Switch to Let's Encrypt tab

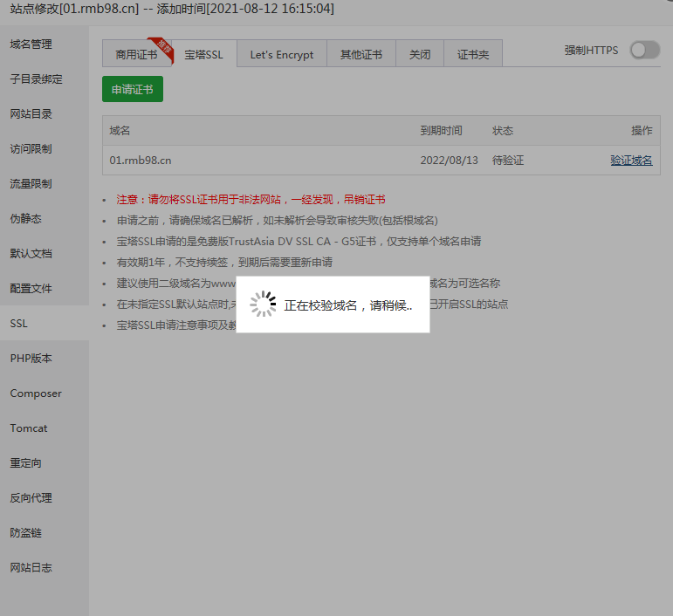[x=282, y=54]
